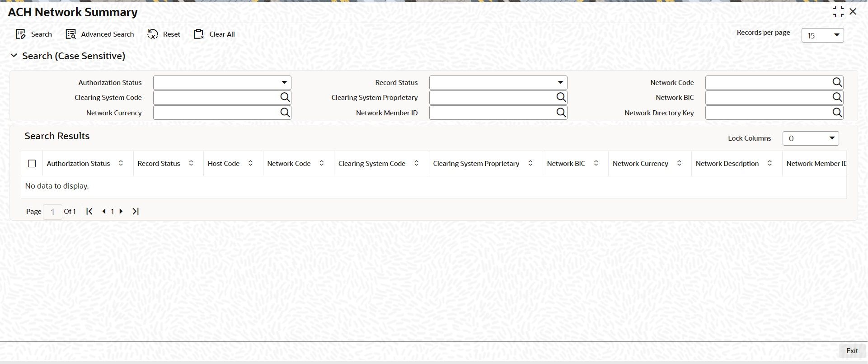
Task: Click the Exit button
Action: tap(852, 351)
